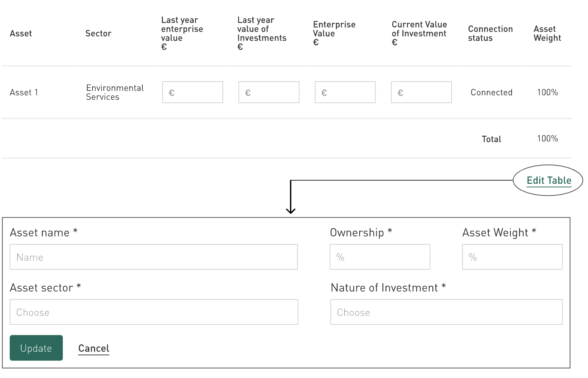This screenshot has width=588, height=378.
Task: Focus the Asset name input field
Action: click(154, 257)
